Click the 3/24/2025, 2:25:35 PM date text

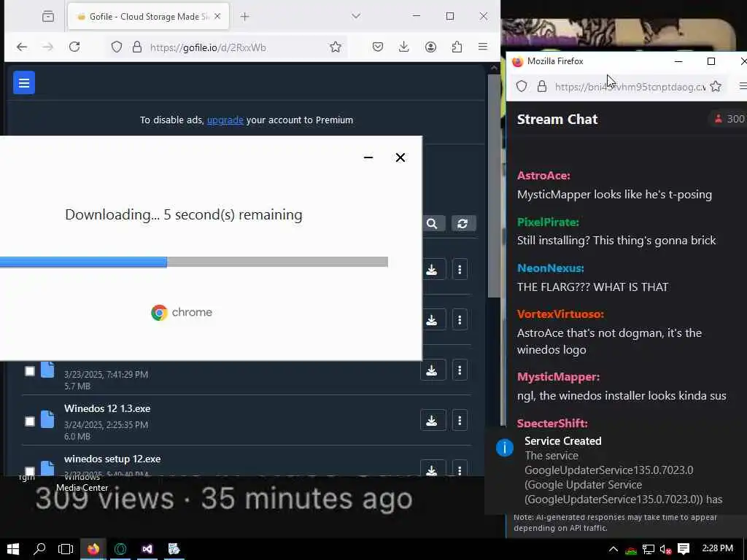pos(106,425)
